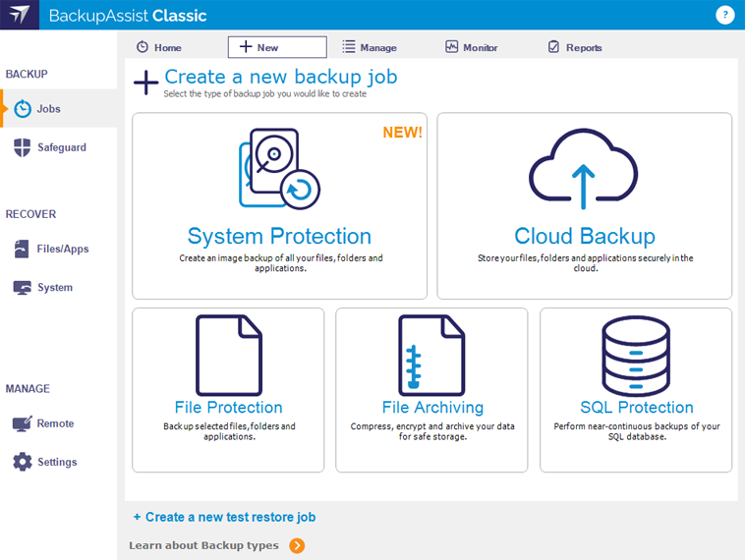Click the File Protection document icon

pos(229,355)
